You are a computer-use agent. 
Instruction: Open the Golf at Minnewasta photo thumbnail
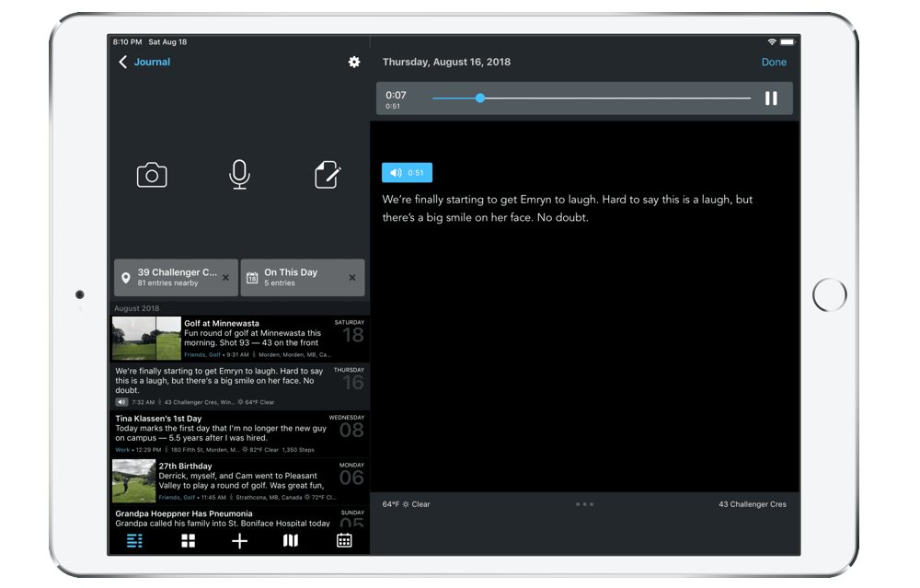pyautogui.click(x=146, y=339)
